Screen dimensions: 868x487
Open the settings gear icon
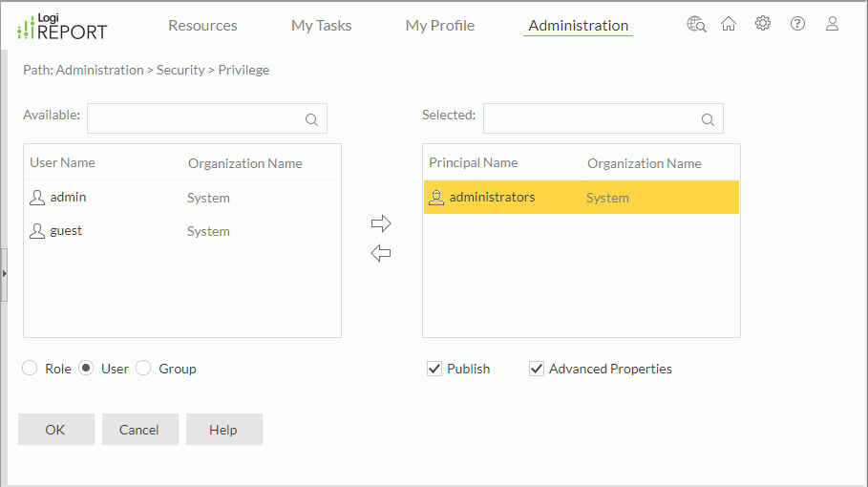tap(763, 23)
